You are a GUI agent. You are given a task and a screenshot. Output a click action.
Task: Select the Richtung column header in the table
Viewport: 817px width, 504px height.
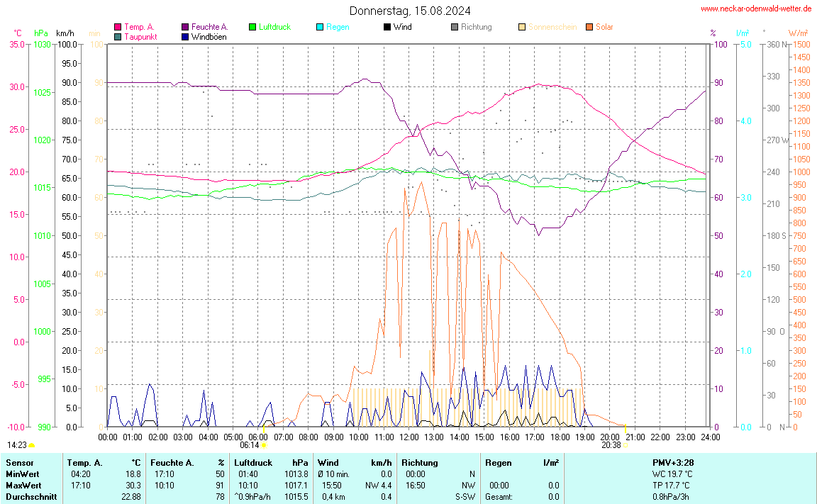(420, 462)
